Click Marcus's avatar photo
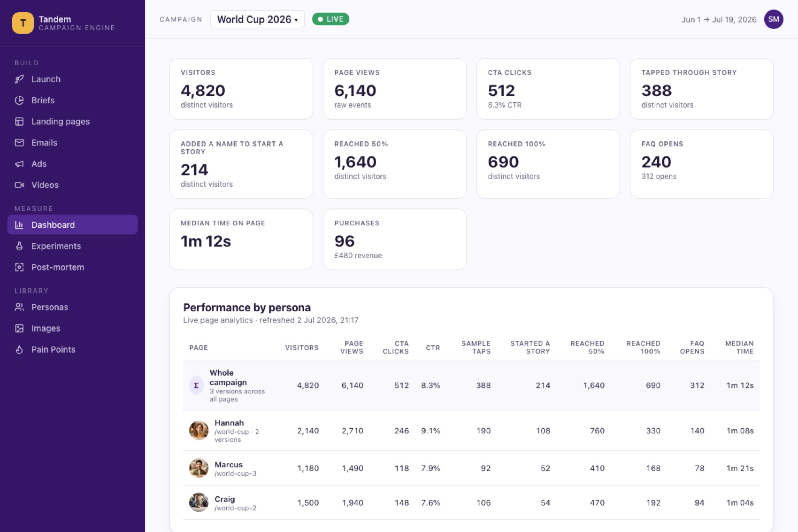Image resolution: width=798 pixels, height=532 pixels. 199,468
